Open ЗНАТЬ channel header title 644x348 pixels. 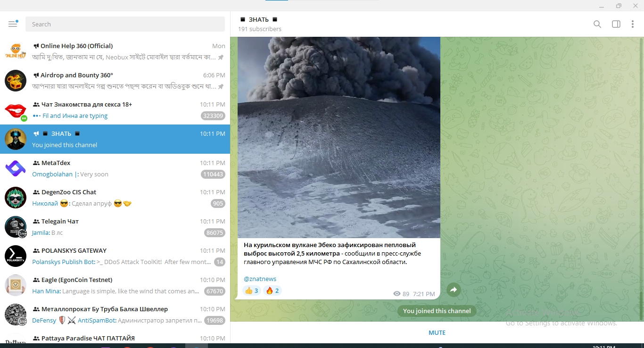(259, 19)
